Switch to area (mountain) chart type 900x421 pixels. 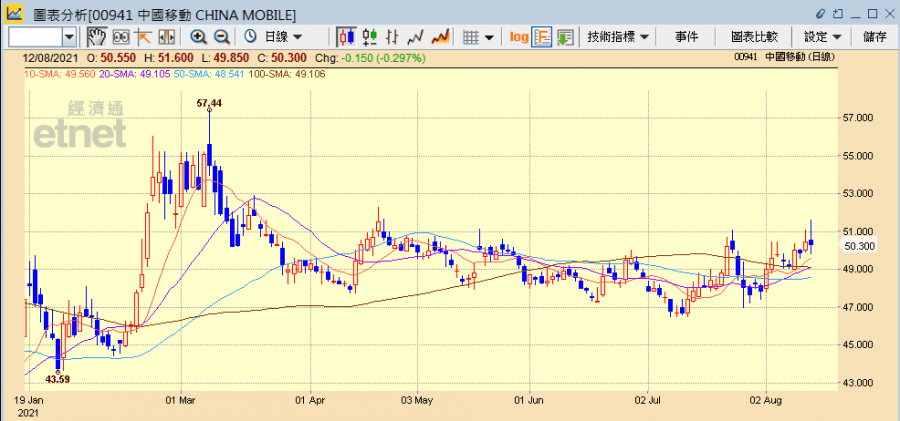coord(439,37)
